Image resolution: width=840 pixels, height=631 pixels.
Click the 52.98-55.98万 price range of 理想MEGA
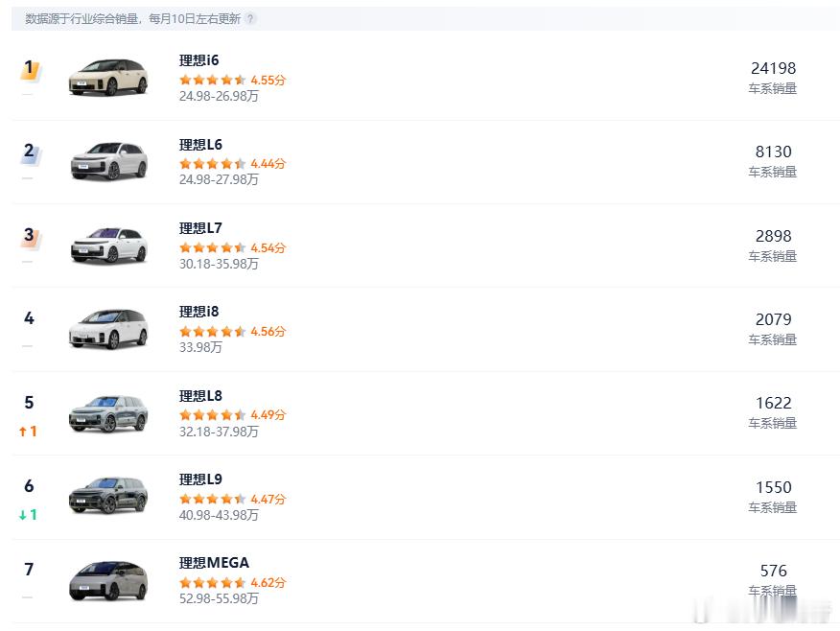[x=220, y=599]
